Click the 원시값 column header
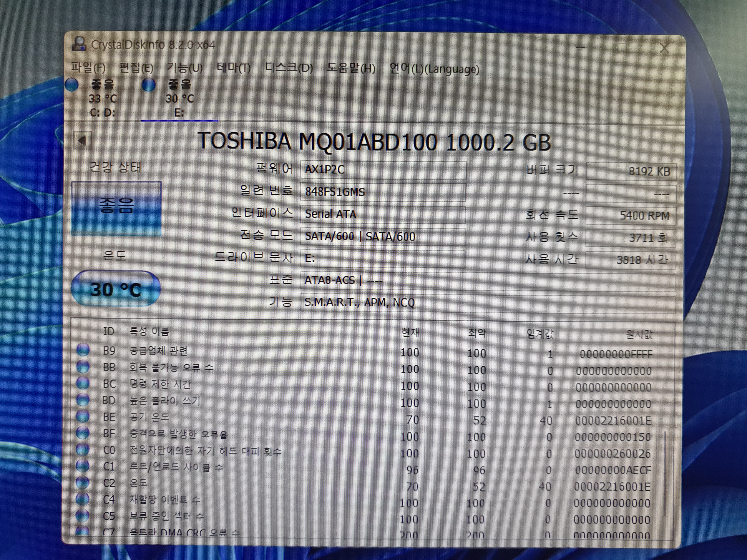The image size is (747, 560). (639, 335)
